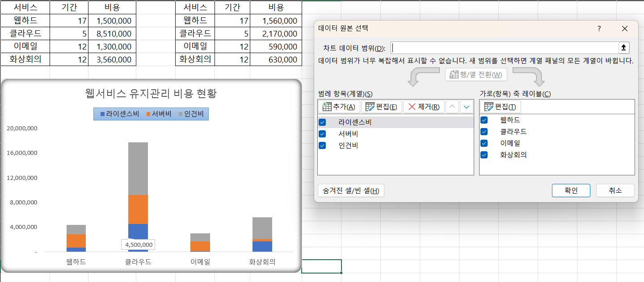Image resolution: width=644 pixels, height=282 pixels.
Task: Click the help question mark in dialog
Action: tap(599, 29)
